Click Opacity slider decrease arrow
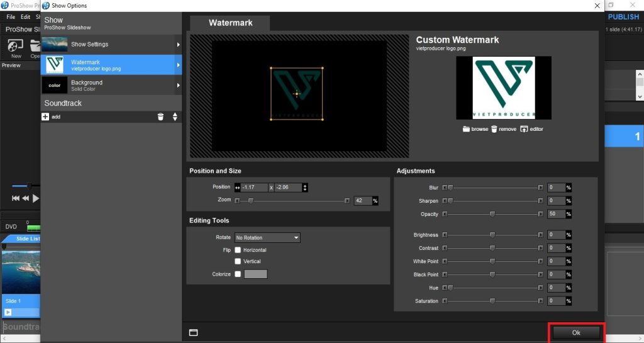This screenshot has height=343, width=644. tap(445, 214)
